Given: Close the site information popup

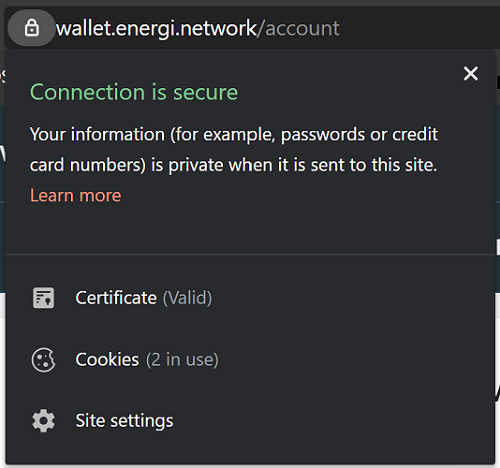Looking at the screenshot, I should coord(471,73).
